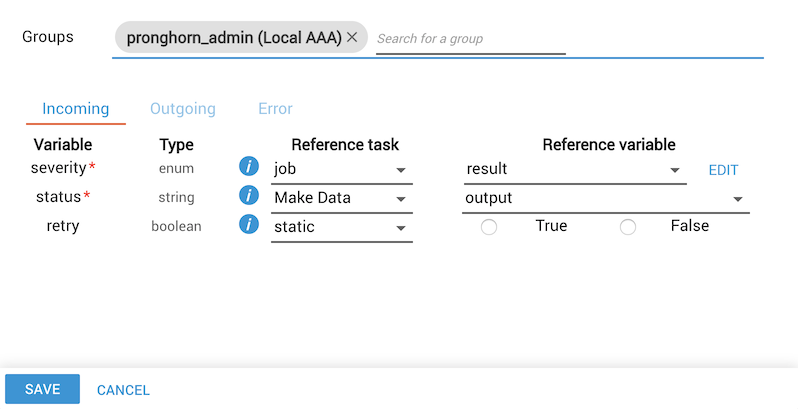This screenshot has height=409, width=798.
Task: Select True radio button for retry
Action: pos(489,227)
